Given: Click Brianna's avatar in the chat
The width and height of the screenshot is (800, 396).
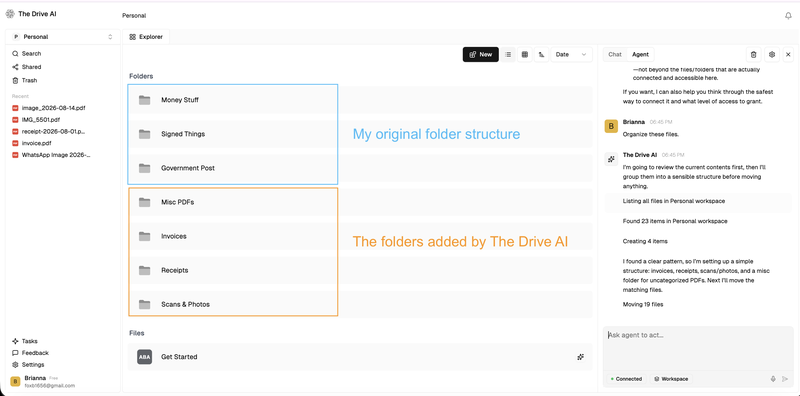Looking at the screenshot, I should (x=611, y=126).
